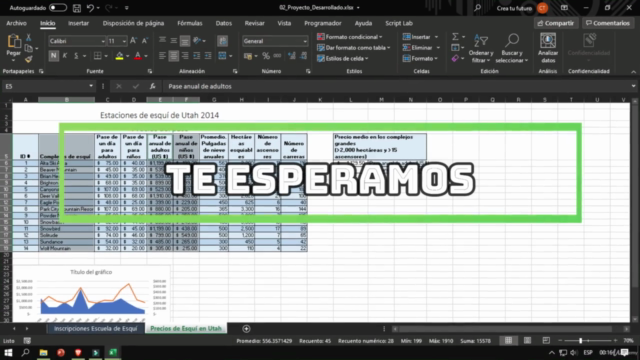Screen dimensions: 640x360
Task: Click the percent style icon
Action: coord(266,56)
